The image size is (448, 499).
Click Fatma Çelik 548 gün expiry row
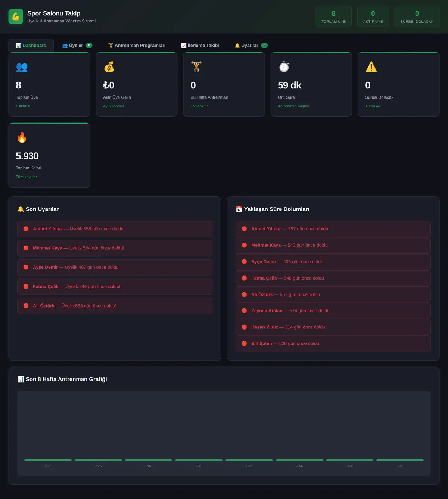coord(333,278)
